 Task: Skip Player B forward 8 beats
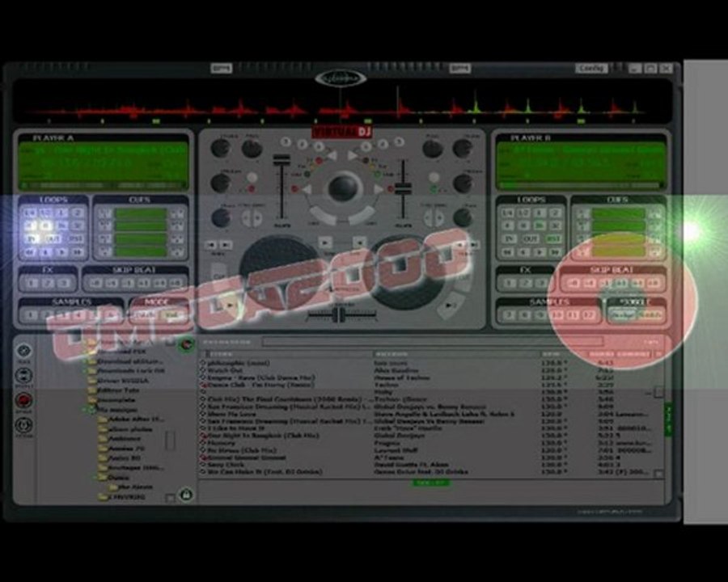pos(654,283)
